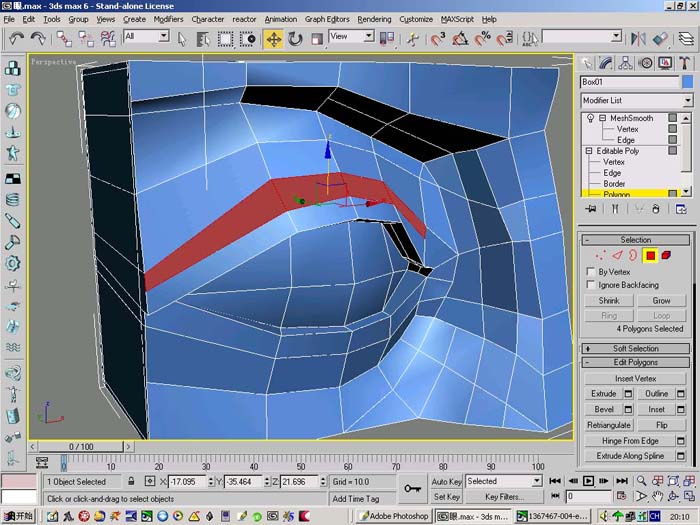Collapse the Editable Poly tree node
700x525 pixels.
point(589,151)
